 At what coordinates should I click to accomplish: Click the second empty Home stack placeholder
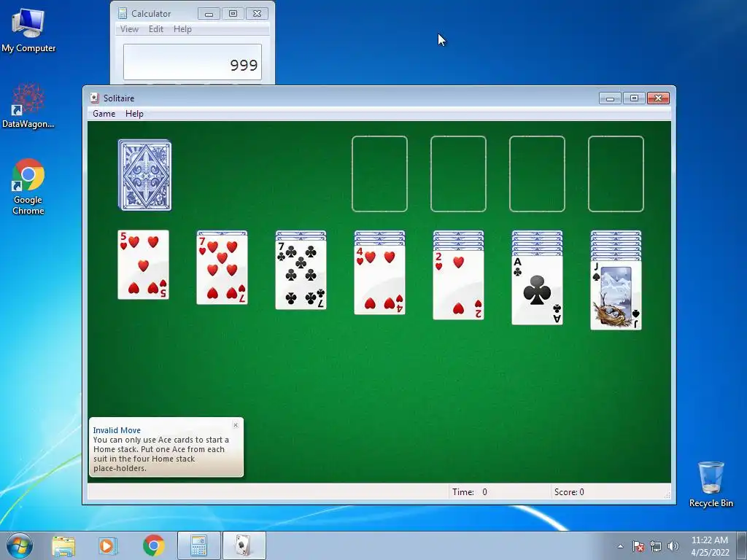click(x=458, y=174)
